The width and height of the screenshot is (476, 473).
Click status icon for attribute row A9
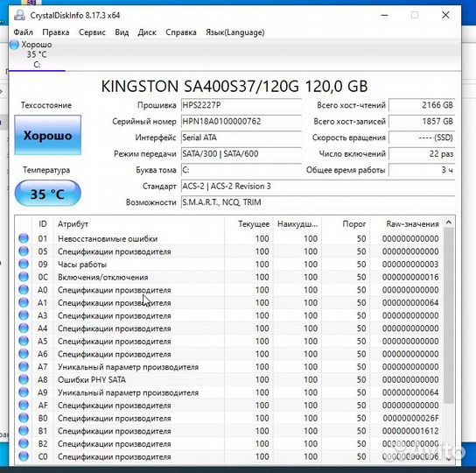24,392
